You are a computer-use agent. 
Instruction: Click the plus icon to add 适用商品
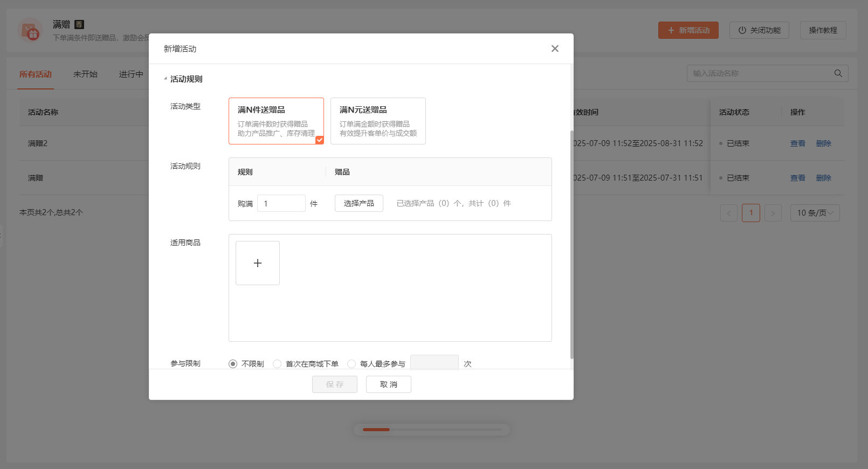pyautogui.click(x=258, y=263)
